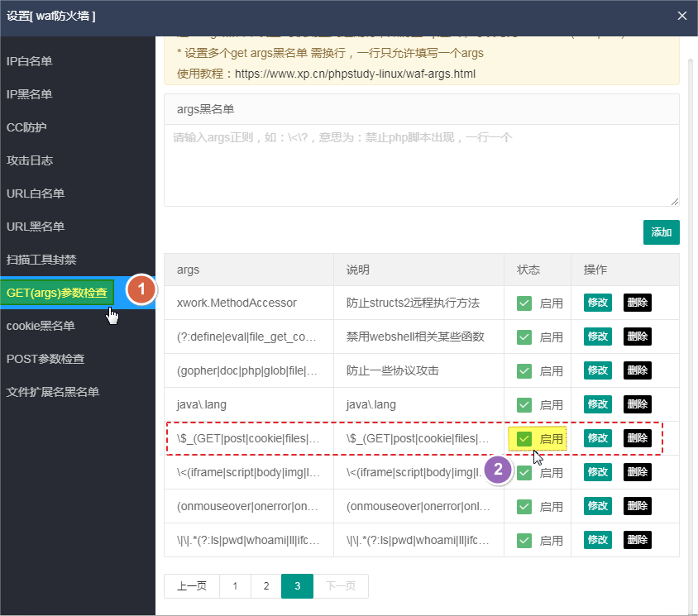Toggle 启用 checkbox for java\.lang row

pos(524,404)
